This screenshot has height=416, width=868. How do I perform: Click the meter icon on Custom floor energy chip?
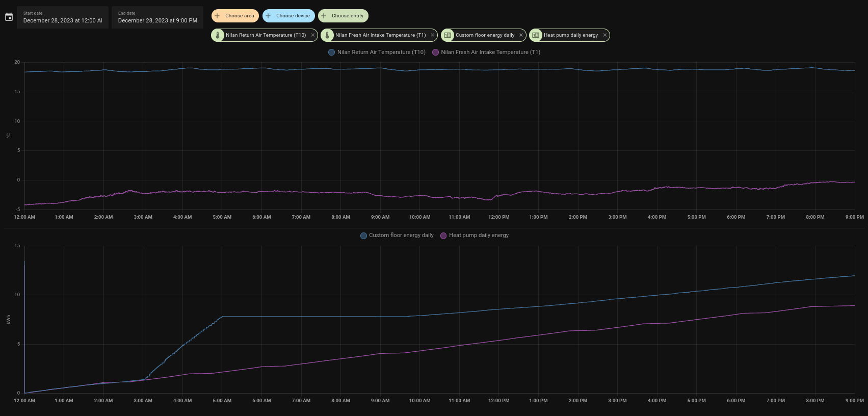[x=448, y=35]
